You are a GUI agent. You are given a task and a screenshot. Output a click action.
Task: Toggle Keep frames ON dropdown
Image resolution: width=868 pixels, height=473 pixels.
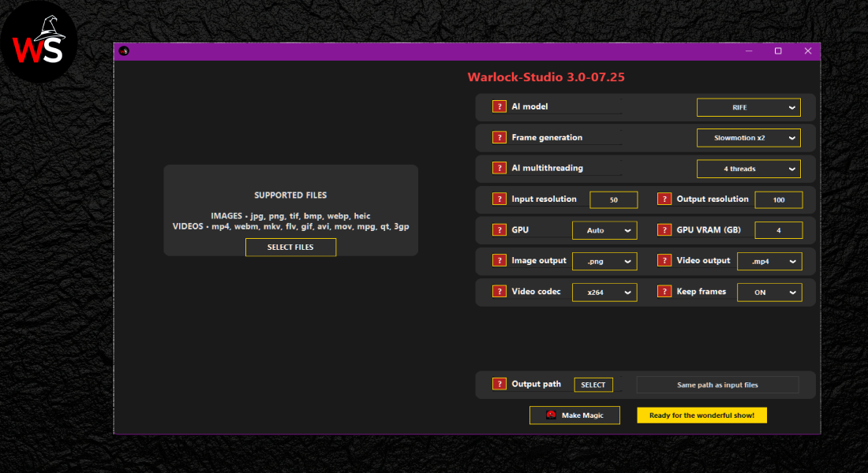(x=769, y=292)
